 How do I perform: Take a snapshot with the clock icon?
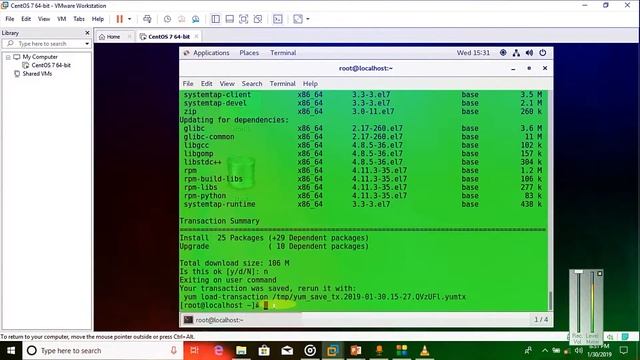pyautogui.click(x=167, y=19)
